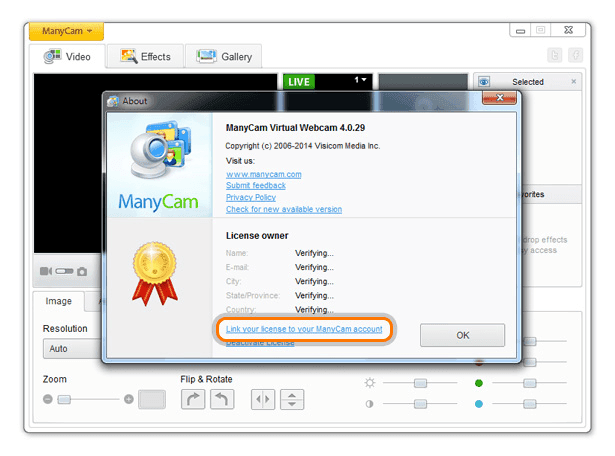Switch to the Video tab
The image size is (615, 456).
coord(67,56)
